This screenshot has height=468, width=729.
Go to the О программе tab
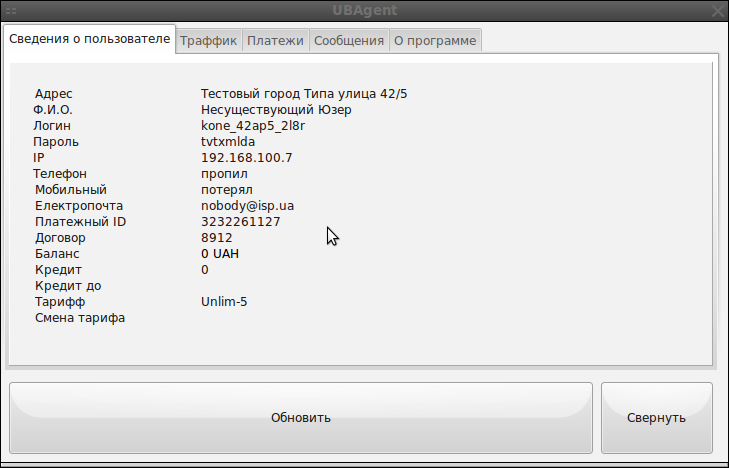[x=435, y=41]
